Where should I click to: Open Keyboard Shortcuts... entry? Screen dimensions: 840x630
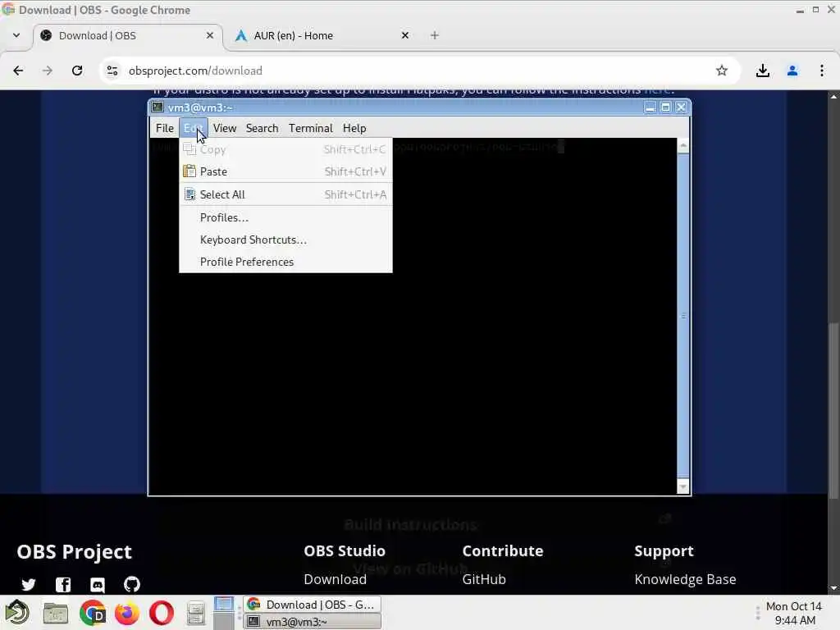tap(285, 240)
